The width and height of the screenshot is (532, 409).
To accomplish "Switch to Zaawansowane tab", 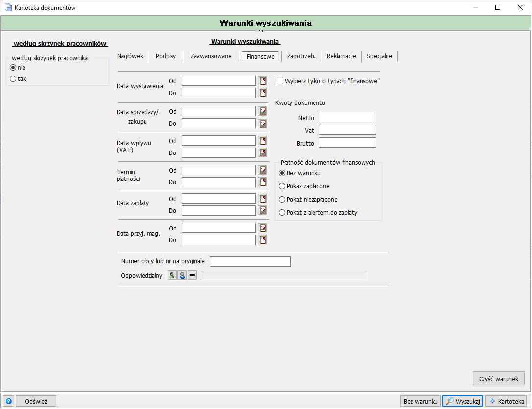I will pos(211,56).
